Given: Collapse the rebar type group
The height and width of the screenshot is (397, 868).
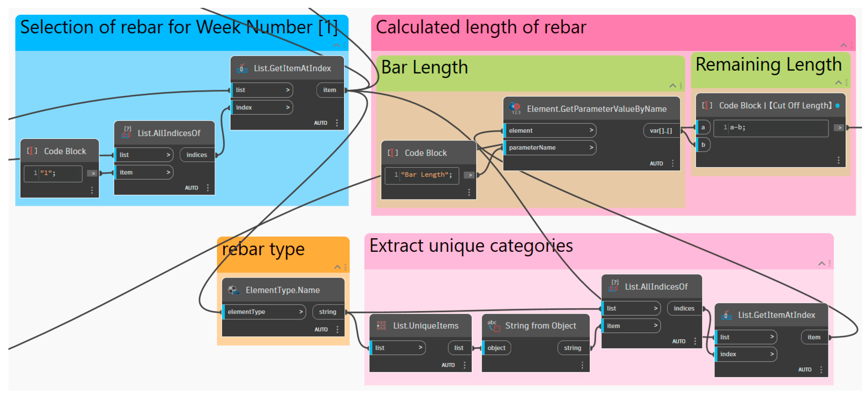Looking at the screenshot, I should tap(337, 267).
